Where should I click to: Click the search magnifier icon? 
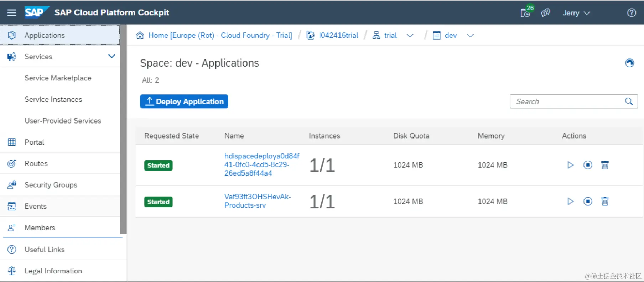pos(629,101)
